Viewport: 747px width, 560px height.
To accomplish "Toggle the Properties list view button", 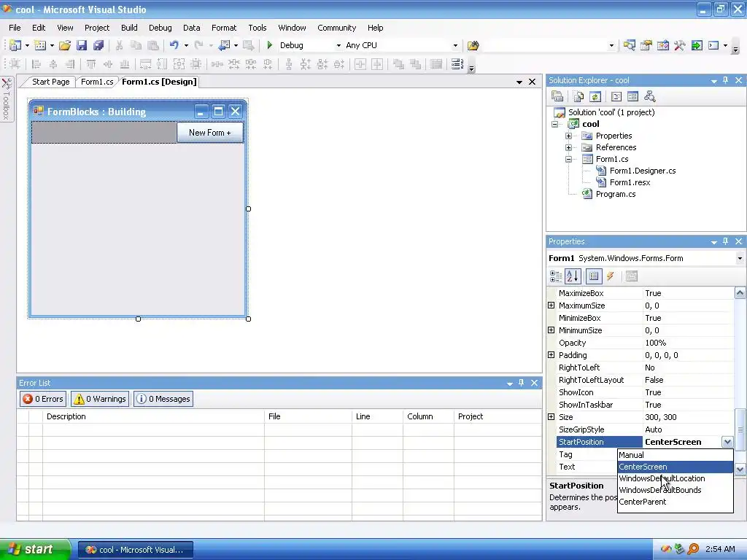I will [x=594, y=276].
